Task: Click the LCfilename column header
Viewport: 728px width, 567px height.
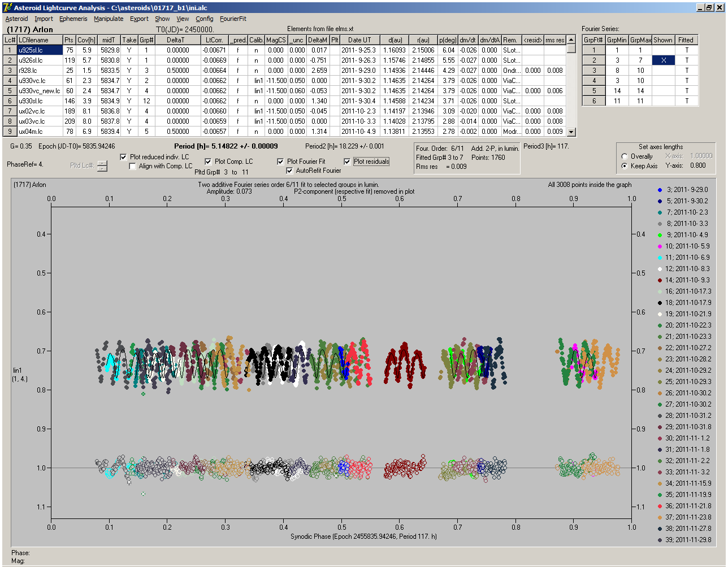Action: pos(40,40)
